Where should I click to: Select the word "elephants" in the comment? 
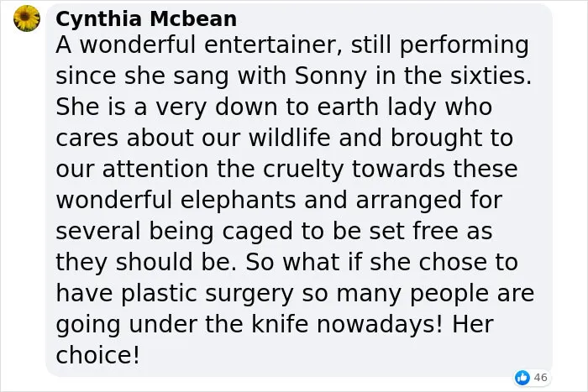click(x=238, y=200)
